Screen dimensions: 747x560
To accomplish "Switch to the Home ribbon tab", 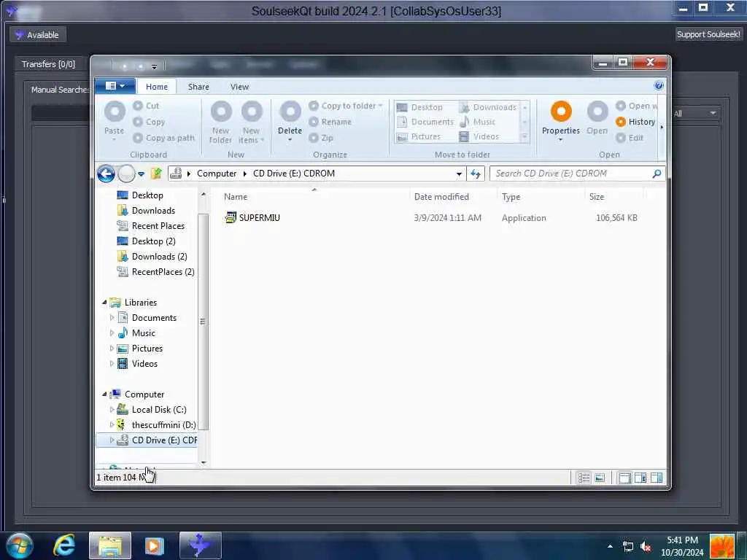I will click(x=157, y=87).
